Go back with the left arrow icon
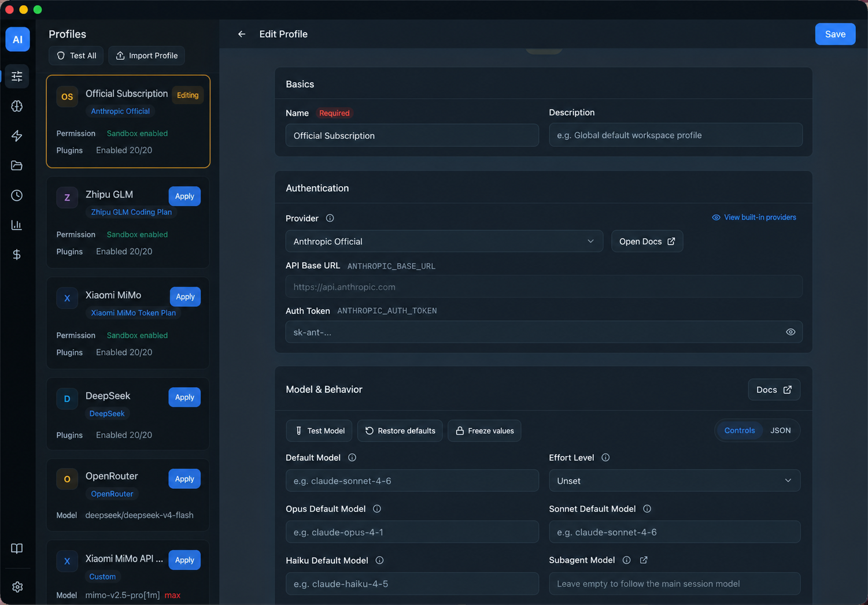The width and height of the screenshot is (868, 605). [x=242, y=34]
